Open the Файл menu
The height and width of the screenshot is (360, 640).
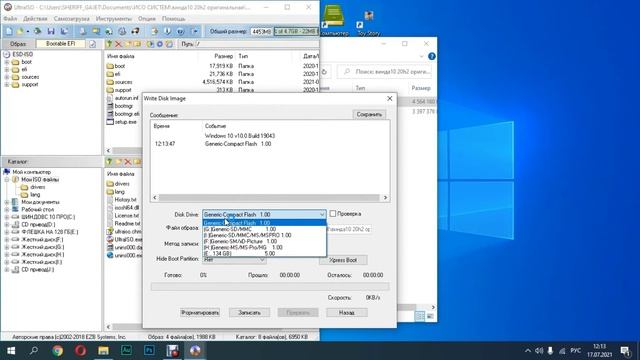click(11, 19)
